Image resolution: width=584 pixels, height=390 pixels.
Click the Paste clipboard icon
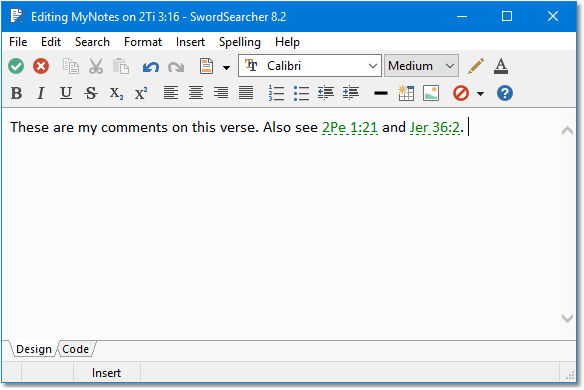(x=121, y=66)
